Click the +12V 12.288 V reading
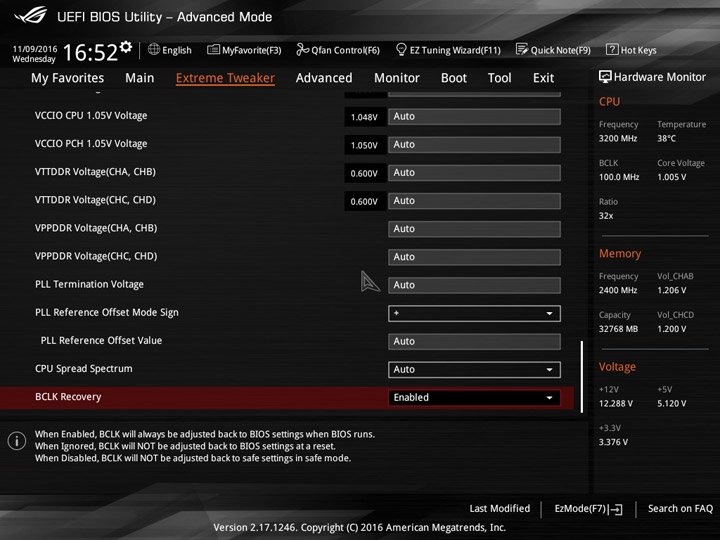Screen dimensions: 720x540 [616, 403]
